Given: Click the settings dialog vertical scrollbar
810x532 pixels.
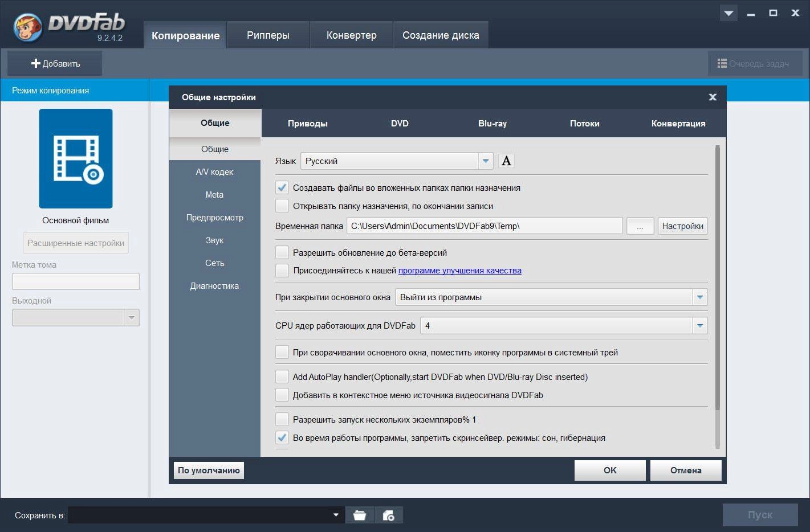Looking at the screenshot, I should [x=717, y=278].
